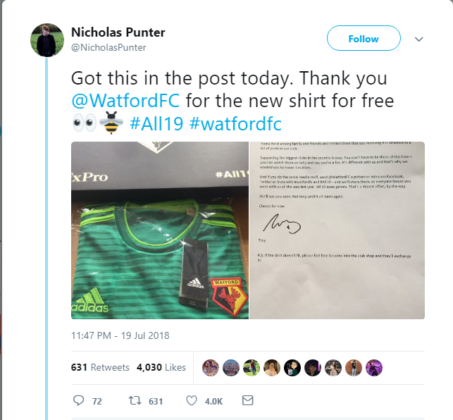Like the tweet with heart icon
Viewport: 453px width, 420px height.
[191, 400]
